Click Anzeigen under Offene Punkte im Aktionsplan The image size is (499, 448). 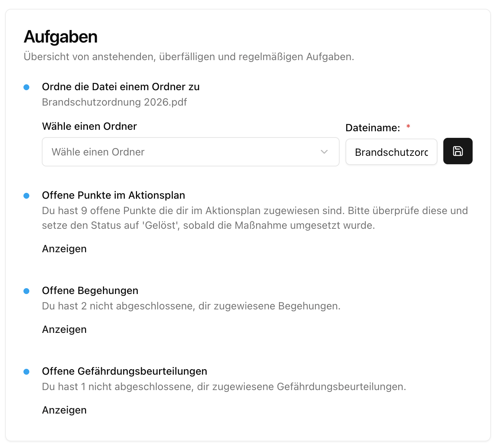pyautogui.click(x=64, y=249)
